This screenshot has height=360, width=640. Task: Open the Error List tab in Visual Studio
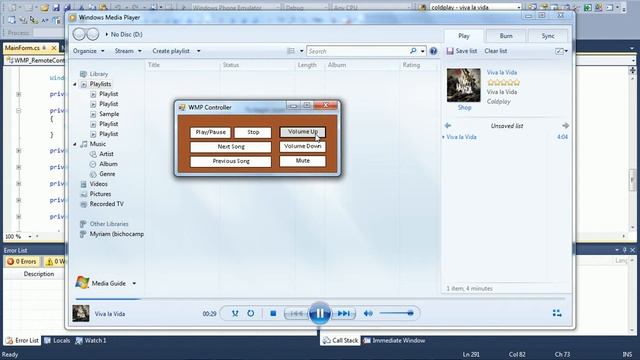(x=23, y=340)
